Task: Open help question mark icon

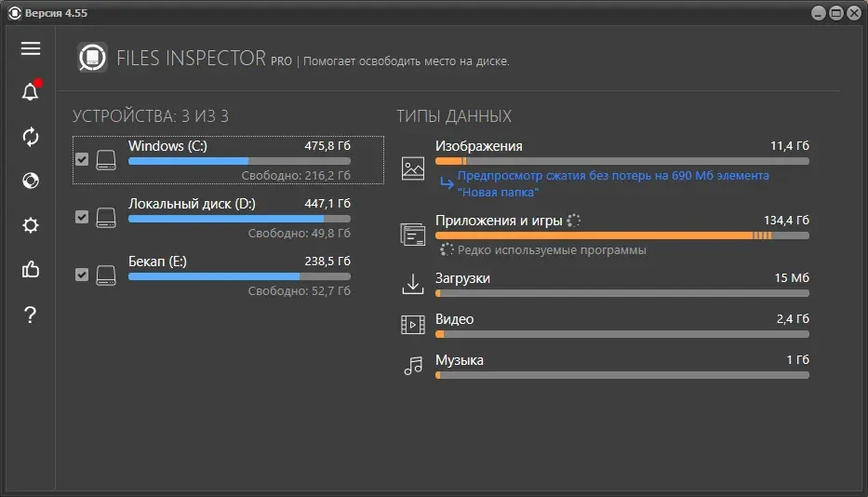Action: [31, 315]
